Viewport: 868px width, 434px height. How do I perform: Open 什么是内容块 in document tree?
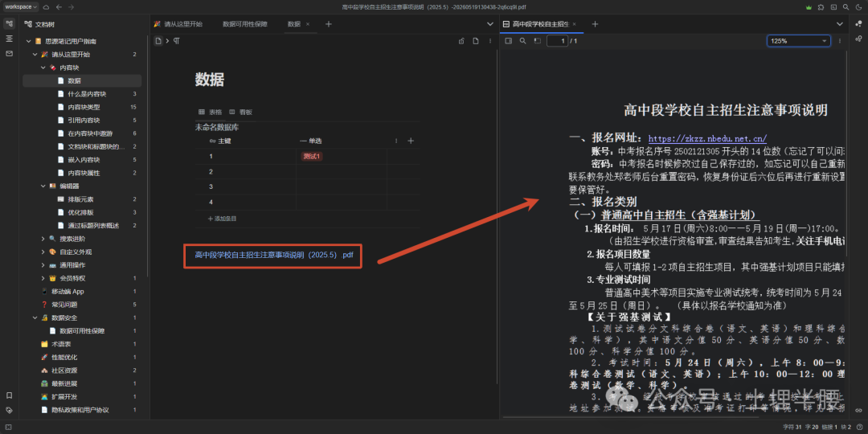(x=88, y=94)
